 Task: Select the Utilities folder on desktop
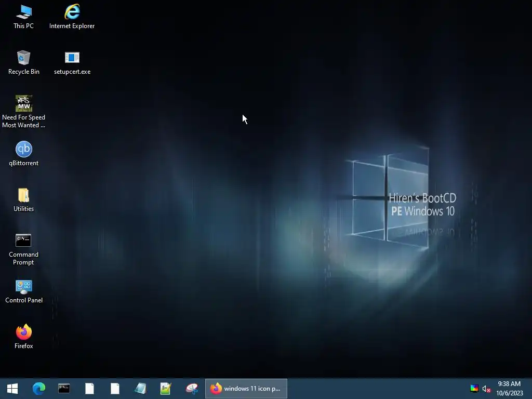(23, 200)
